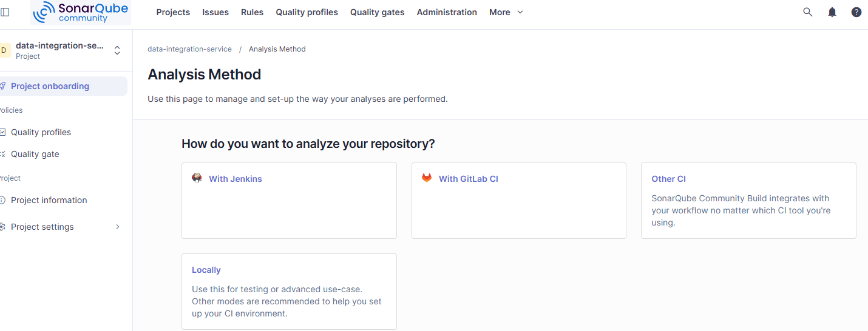Click the GitLab fox logo icon
The width and height of the screenshot is (868, 331).
tap(427, 178)
